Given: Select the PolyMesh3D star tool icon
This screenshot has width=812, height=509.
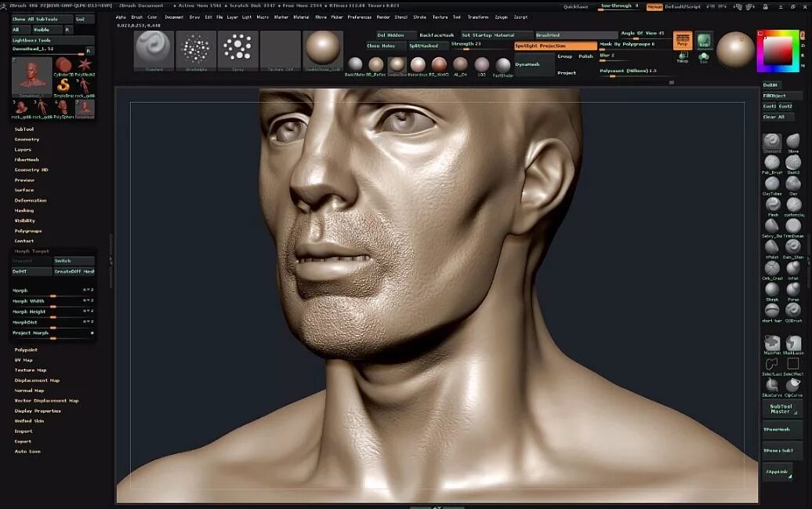Looking at the screenshot, I should [x=85, y=65].
